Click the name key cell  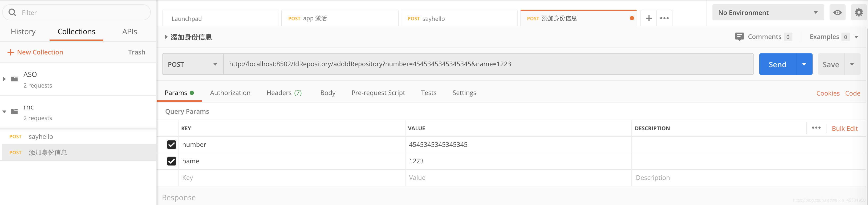click(291, 161)
